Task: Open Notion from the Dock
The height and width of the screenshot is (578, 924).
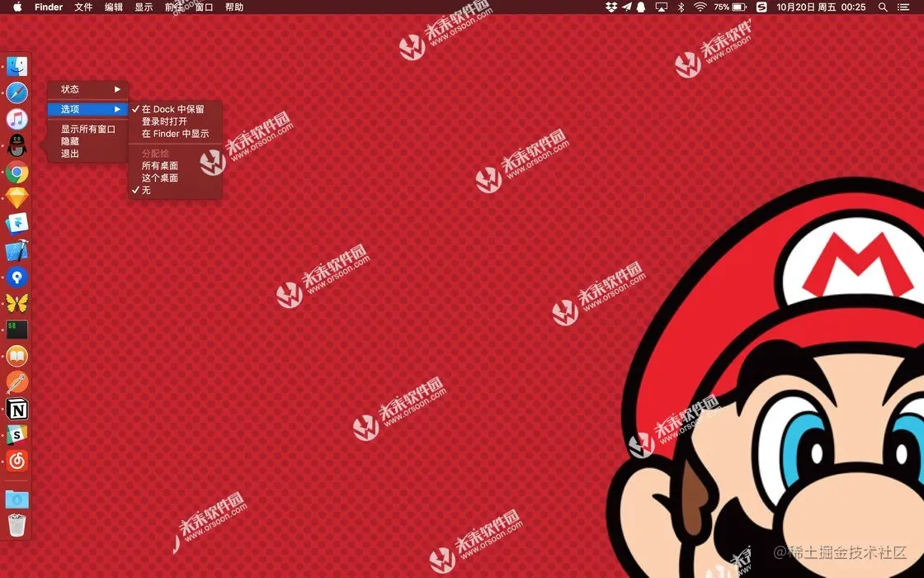Action: (16, 409)
